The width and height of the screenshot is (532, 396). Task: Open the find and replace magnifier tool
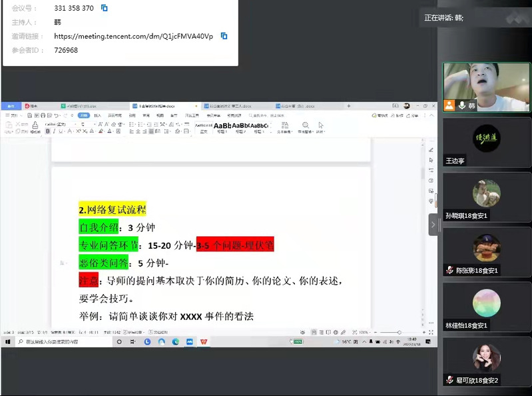coord(306,125)
